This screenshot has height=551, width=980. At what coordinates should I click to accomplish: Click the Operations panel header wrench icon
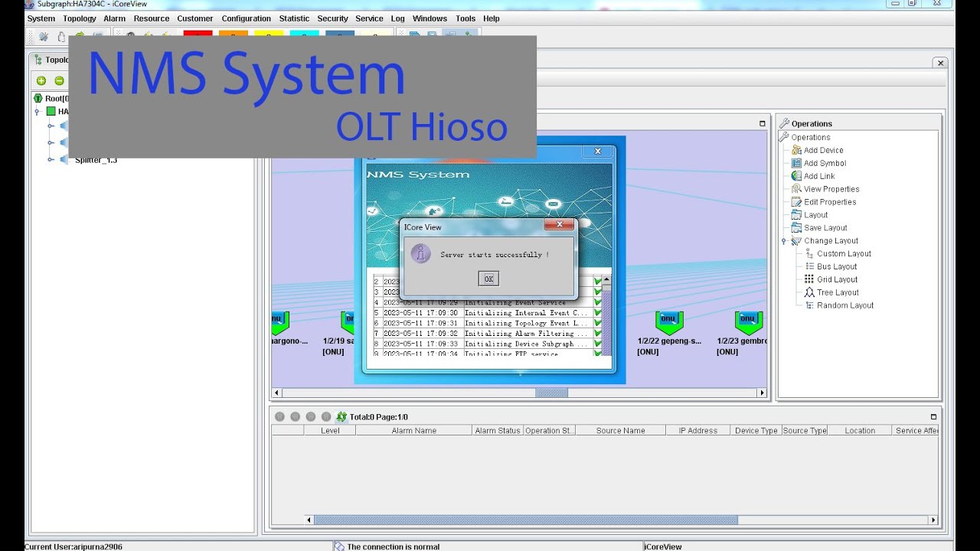tap(785, 123)
